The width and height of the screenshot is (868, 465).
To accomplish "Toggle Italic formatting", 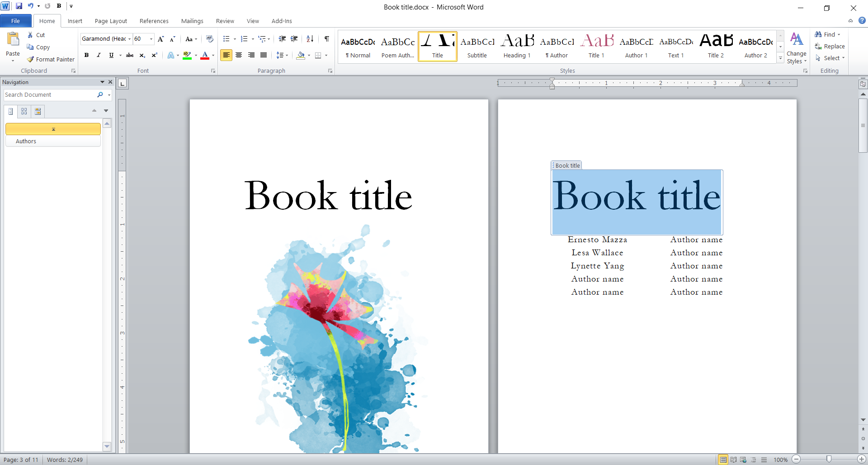I will click(x=99, y=55).
